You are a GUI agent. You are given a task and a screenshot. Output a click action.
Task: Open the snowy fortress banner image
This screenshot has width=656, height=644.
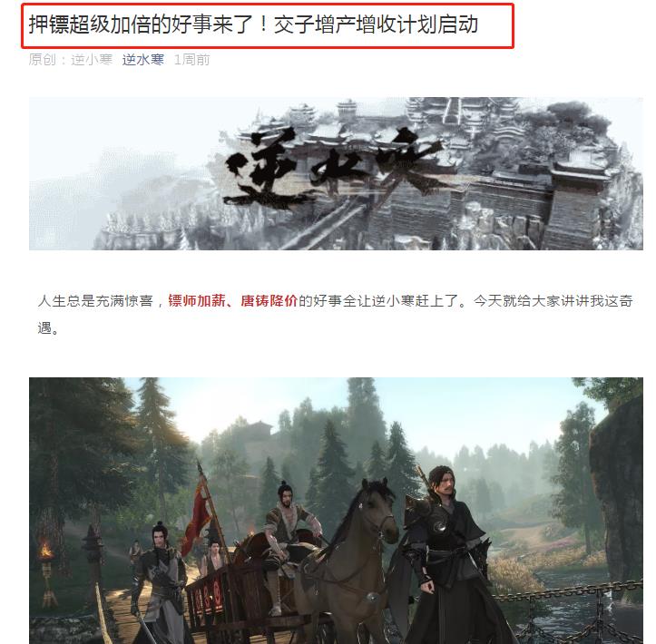pyautogui.click(x=336, y=173)
